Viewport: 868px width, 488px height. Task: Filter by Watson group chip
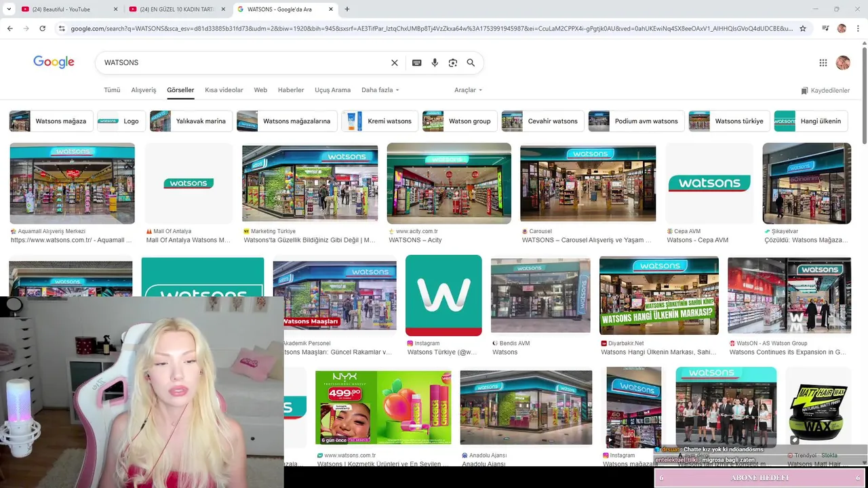(460, 121)
